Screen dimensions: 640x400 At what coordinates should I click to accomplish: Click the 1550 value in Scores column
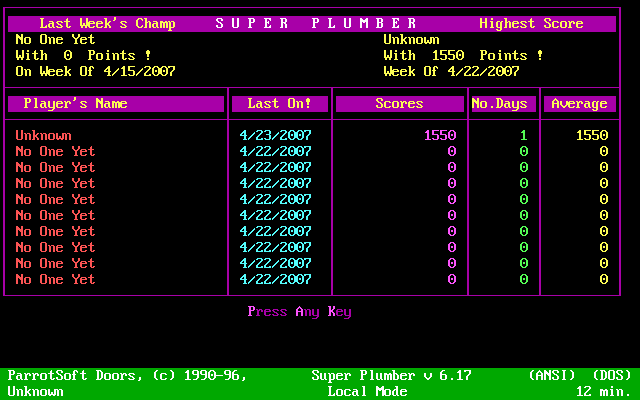point(440,136)
